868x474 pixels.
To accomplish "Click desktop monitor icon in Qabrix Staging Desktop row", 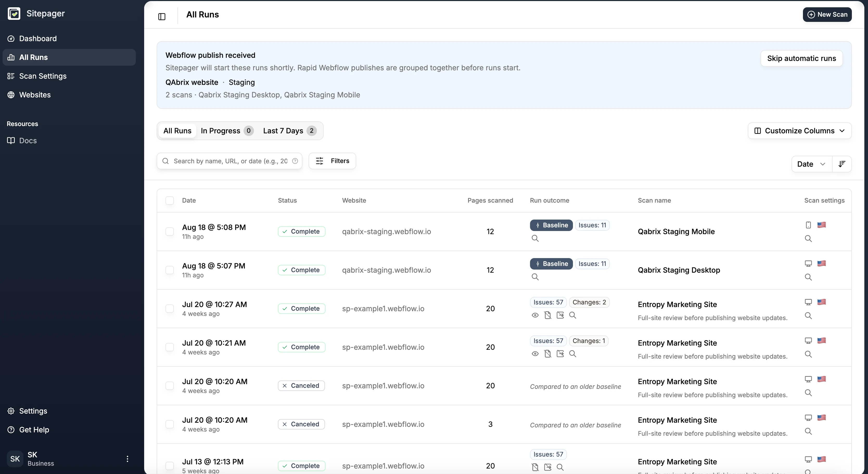I will coord(808,264).
